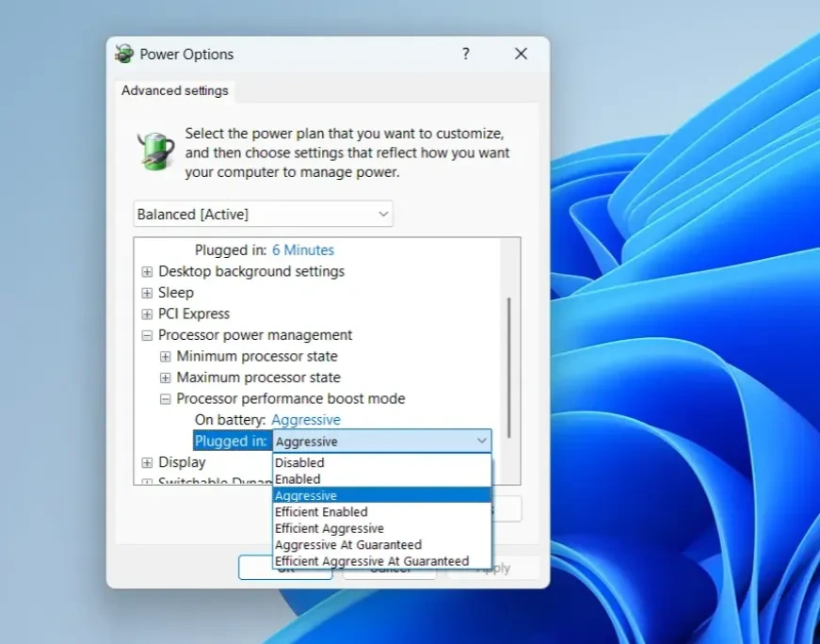Collapse Processor power management node
Viewport: 820px width, 644px height.
(148, 335)
